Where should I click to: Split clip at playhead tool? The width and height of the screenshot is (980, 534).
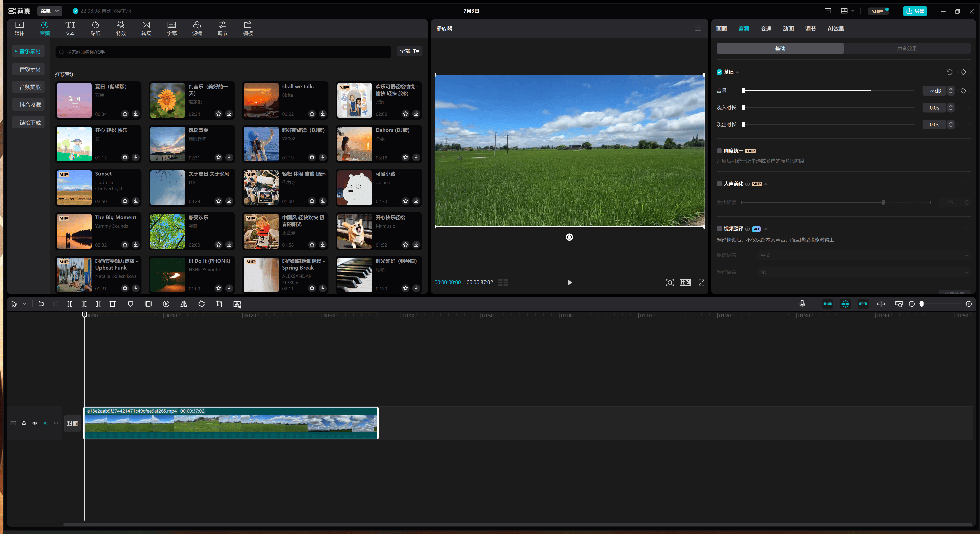point(70,304)
